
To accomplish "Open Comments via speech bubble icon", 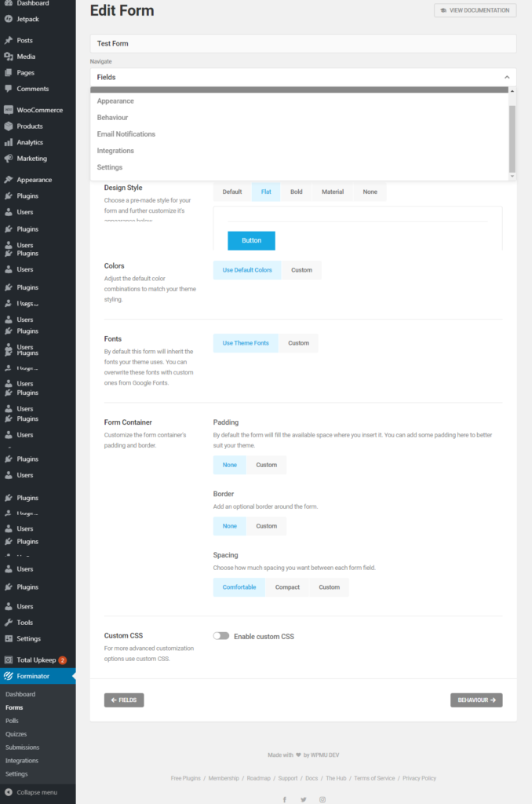I will pos(8,89).
